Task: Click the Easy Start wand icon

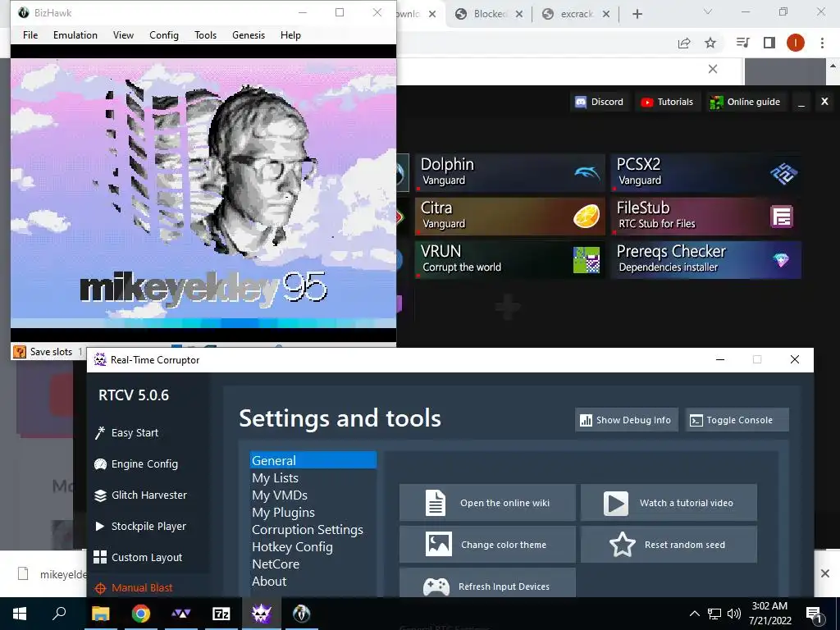Action: (x=99, y=433)
